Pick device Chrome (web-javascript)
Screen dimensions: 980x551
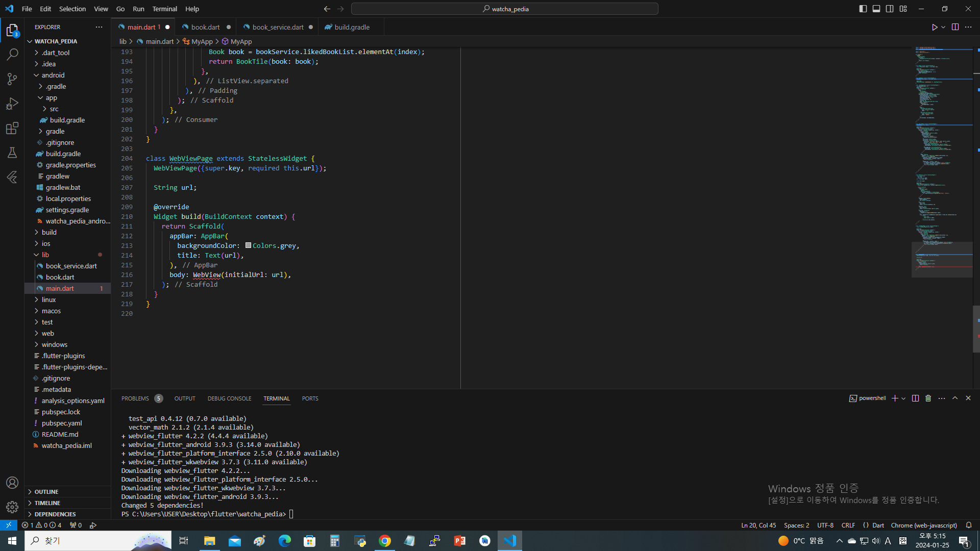coord(924,525)
